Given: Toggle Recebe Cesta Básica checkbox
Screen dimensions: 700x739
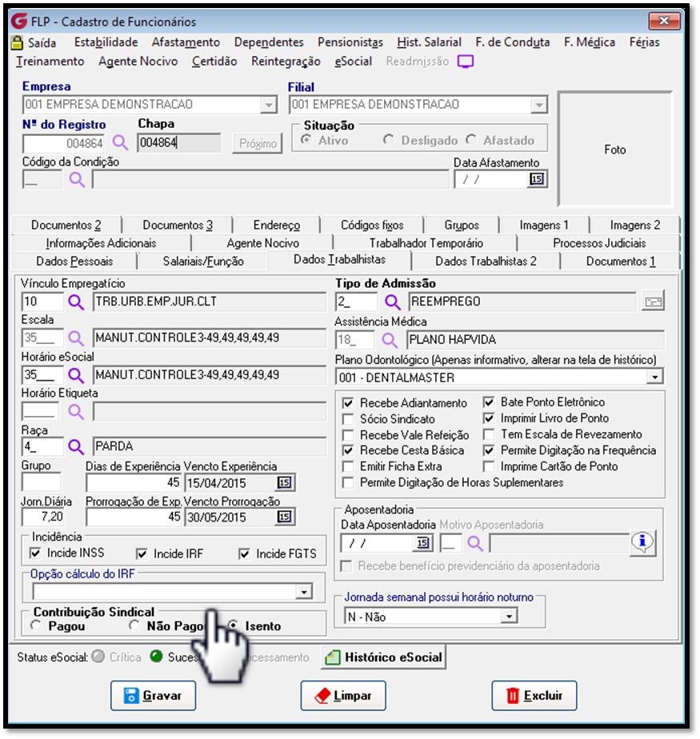Looking at the screenshot, I should tap(348, 450).
